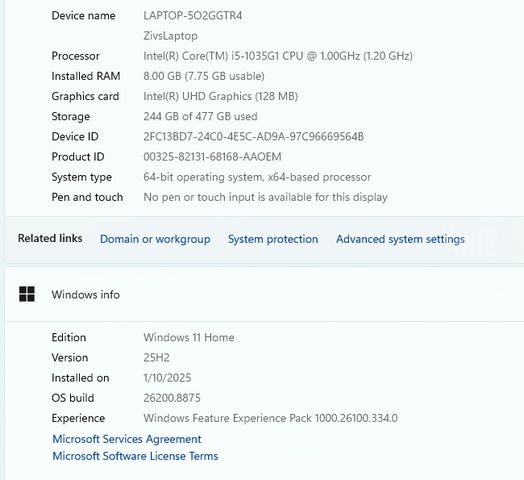
Task: Open Advanced system settings link
Action: pos(400,239)
